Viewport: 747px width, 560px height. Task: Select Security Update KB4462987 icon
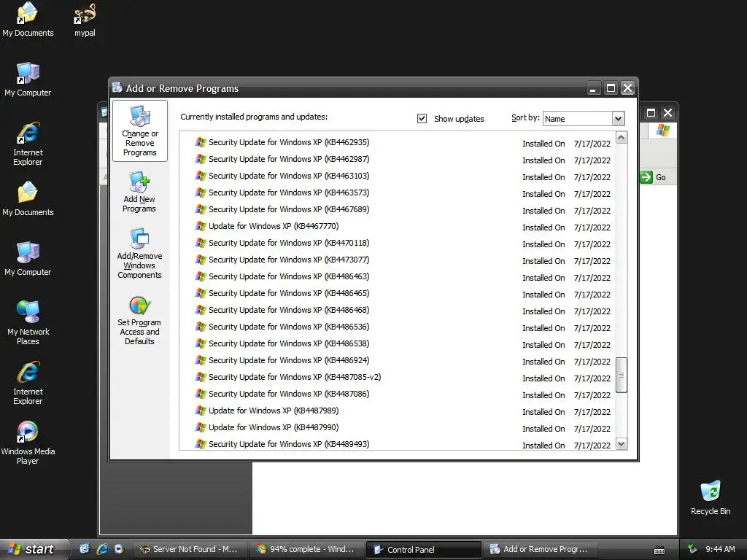tap(201, 159)
